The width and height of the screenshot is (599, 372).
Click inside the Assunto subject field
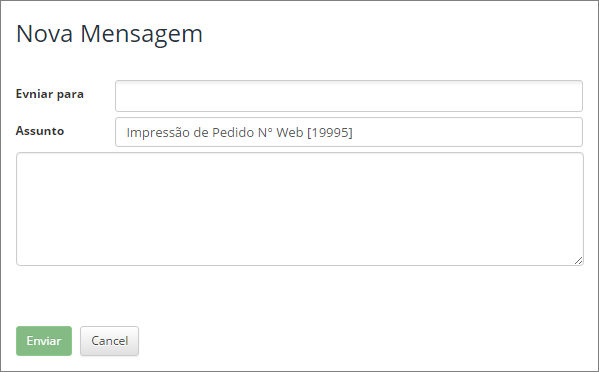(349, 132)
